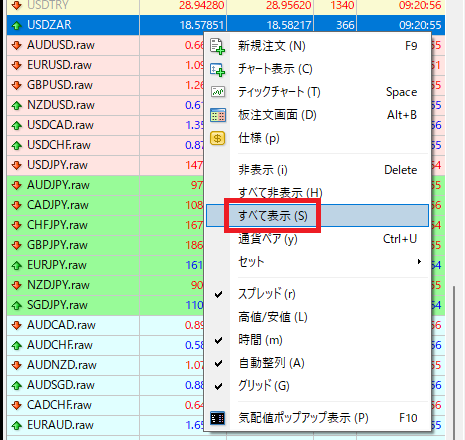
Task: Click the red down arrow beside CADCHF.raw
Action: (17, 405)
